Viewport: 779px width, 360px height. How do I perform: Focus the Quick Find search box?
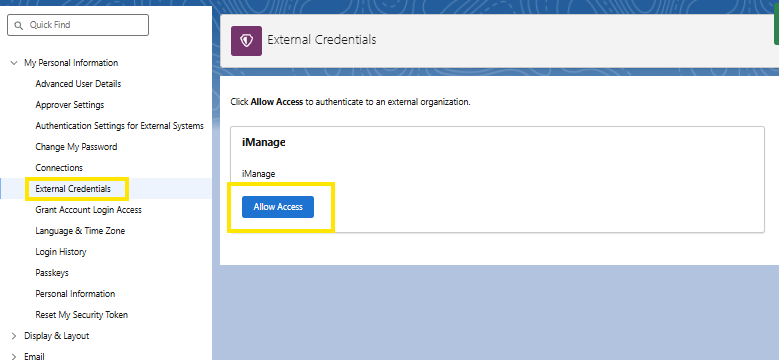[x=78, y=25]
